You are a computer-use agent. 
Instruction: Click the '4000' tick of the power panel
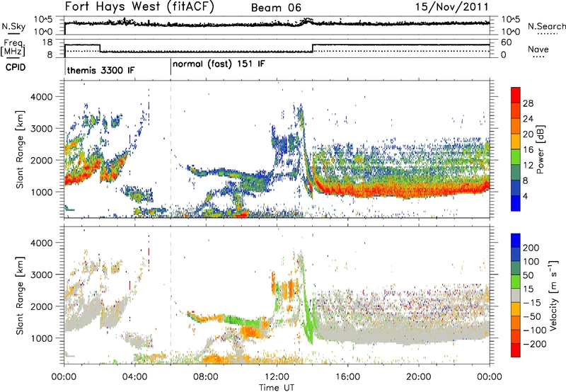[42, 97]
